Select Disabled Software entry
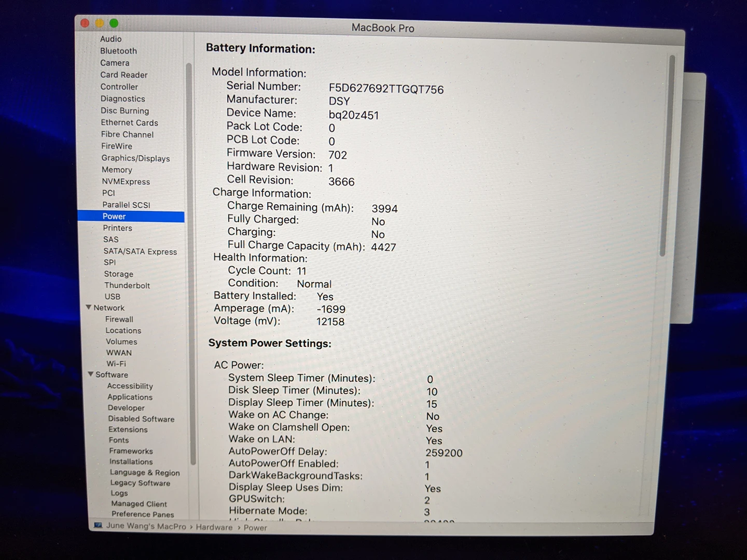Screen dimensions: 747x560 (141, 418)
